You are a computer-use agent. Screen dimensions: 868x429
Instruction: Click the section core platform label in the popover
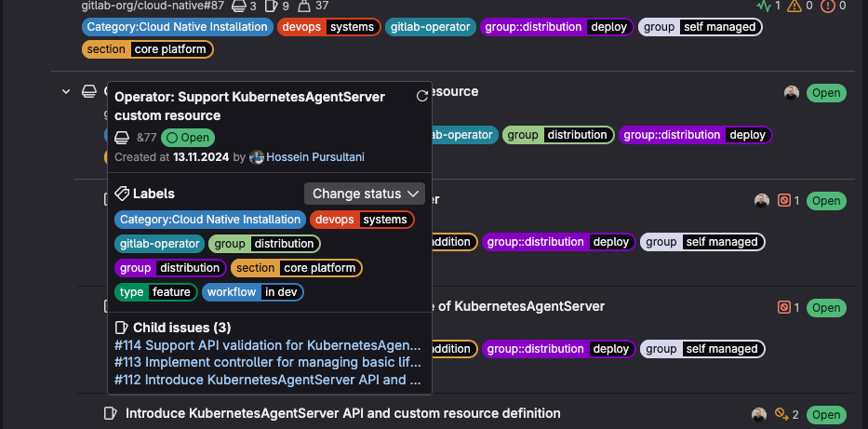pos(296,268)
